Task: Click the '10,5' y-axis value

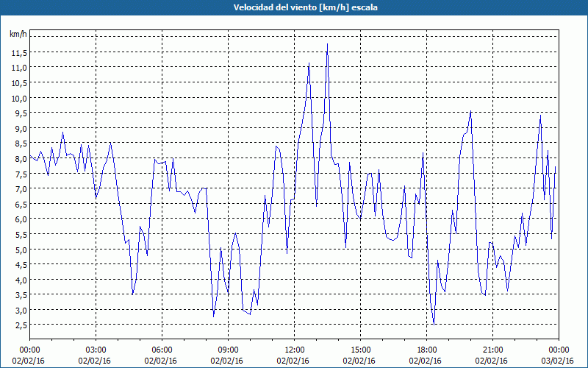Action: pyautogui.click(x=19, y=82)
